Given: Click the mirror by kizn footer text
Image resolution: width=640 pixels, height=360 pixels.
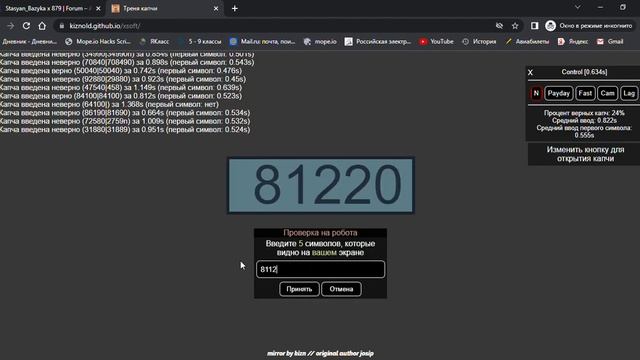Looking at the screenshot, I should coord(320,353).
